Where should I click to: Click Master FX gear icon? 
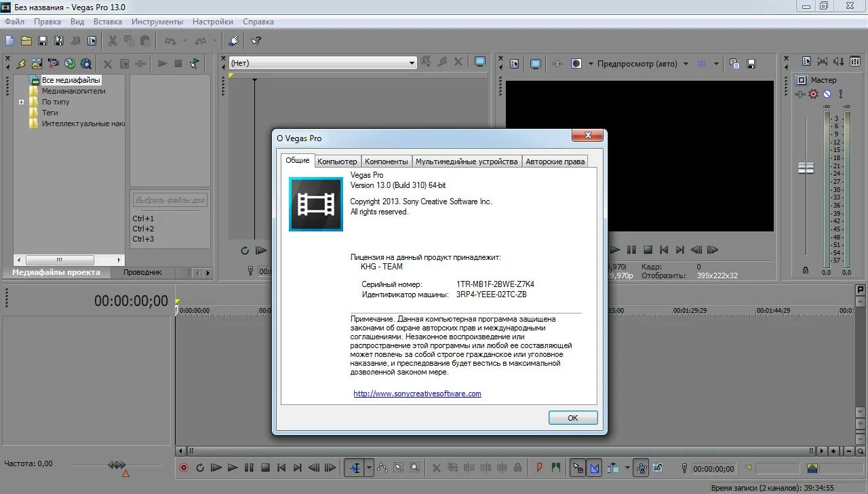point(813,94)
